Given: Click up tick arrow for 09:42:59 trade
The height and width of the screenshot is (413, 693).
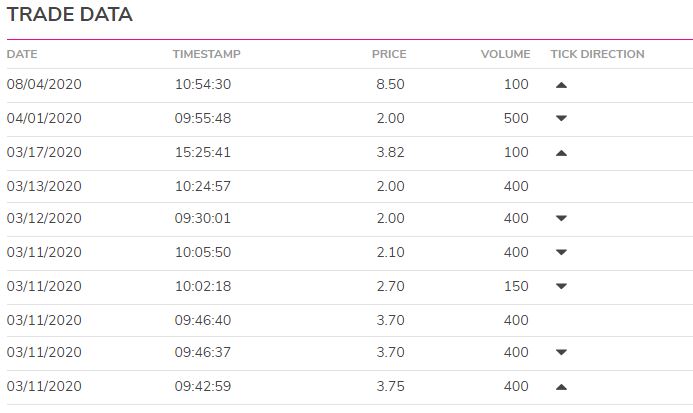Looking at the screenshot, I should click(561, 387).
